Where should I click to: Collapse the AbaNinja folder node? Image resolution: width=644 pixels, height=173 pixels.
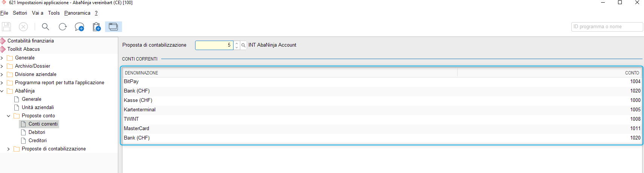pyautogui.click(x=2, y=91)
